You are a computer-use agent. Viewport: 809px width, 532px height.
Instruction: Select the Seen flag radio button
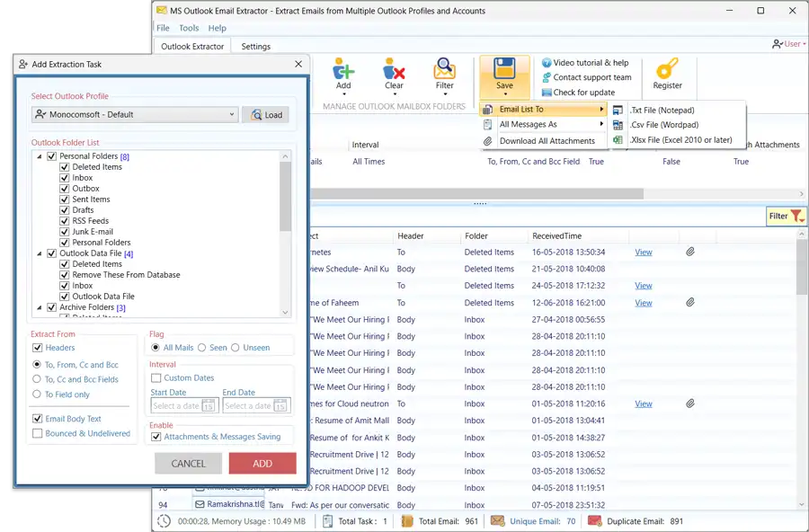[201, 348]
